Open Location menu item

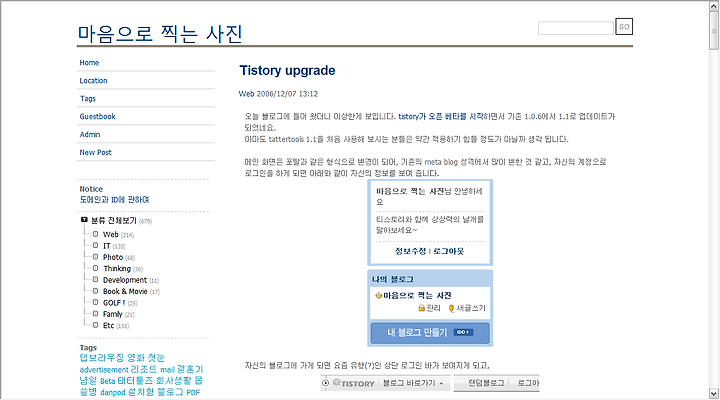click(93, 80)
